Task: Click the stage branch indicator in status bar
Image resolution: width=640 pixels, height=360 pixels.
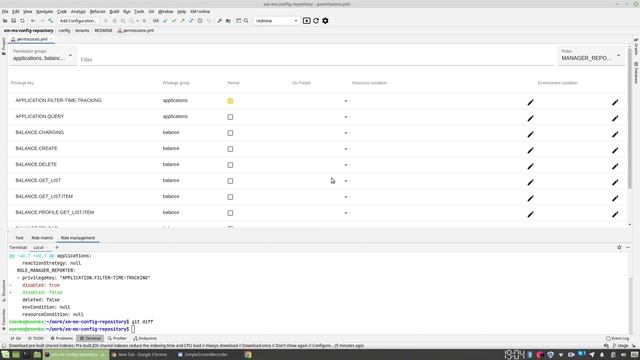Action: [x=621, y=346]
